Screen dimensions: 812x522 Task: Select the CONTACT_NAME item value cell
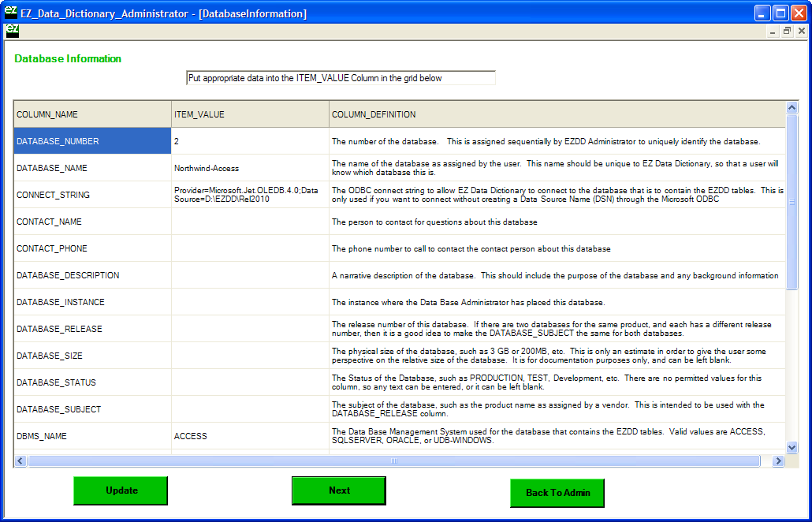point(250,222)
